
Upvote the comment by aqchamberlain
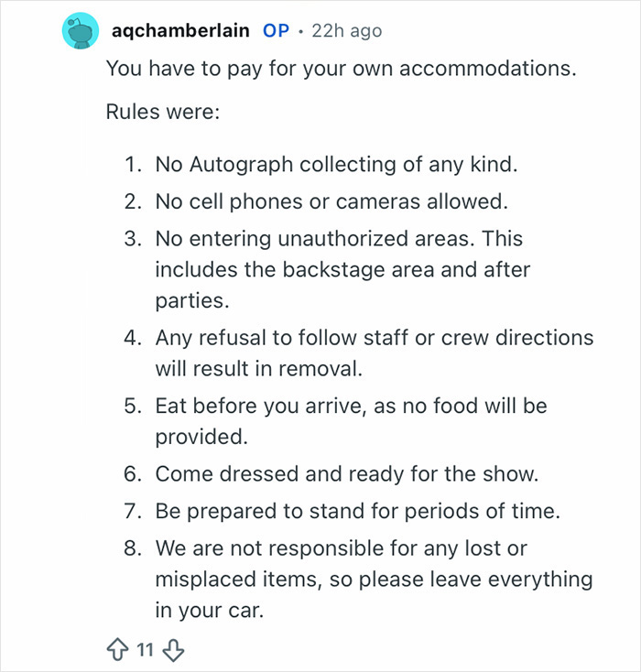coord(118,651)
